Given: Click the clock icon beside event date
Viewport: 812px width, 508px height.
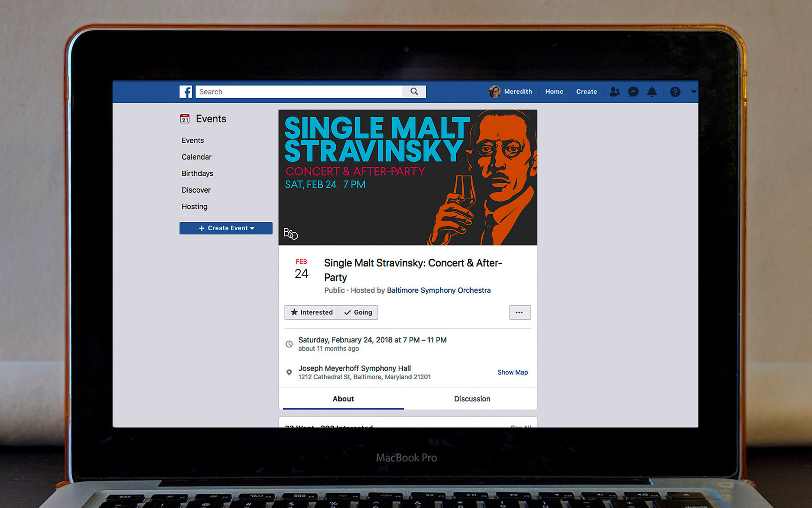Looking at the screenshot, I should (x=289, y=344).
